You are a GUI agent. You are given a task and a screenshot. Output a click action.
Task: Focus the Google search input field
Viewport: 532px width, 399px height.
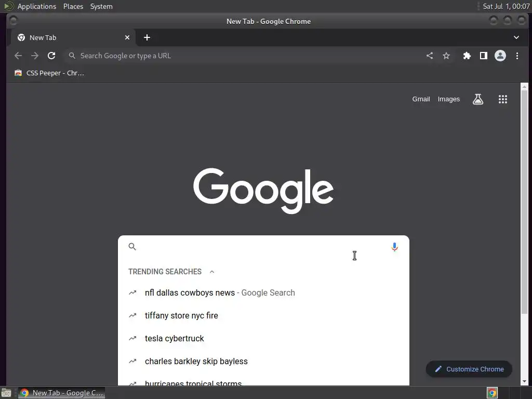click(x=263, y=247)
